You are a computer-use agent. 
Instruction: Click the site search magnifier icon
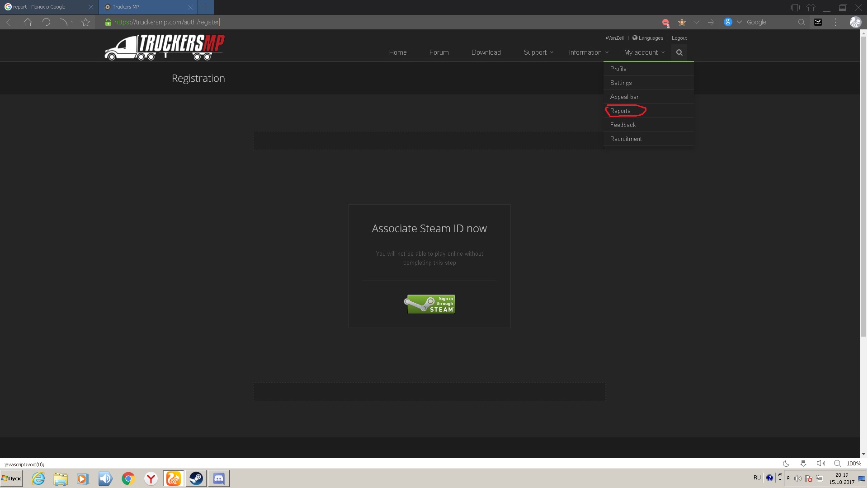coord(679,52)
